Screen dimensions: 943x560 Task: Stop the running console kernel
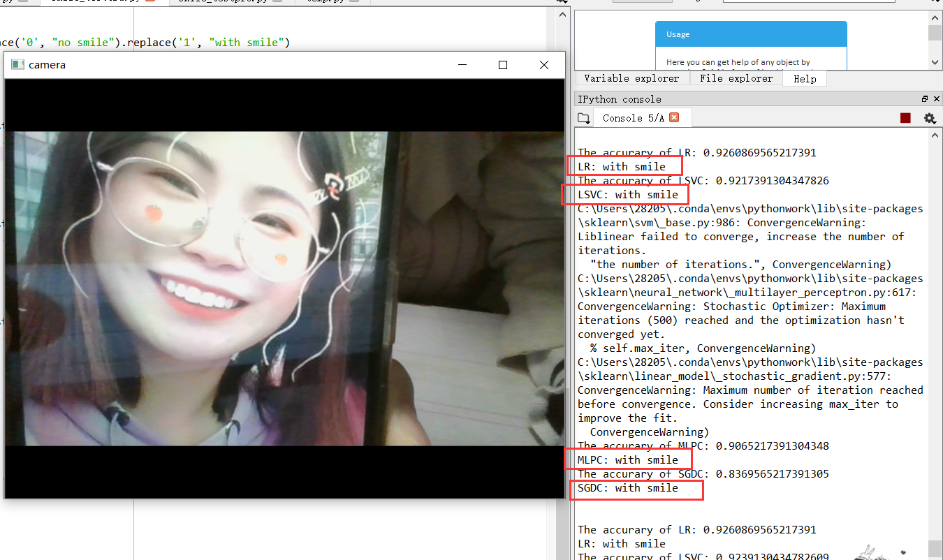click(x=905, y=118)
